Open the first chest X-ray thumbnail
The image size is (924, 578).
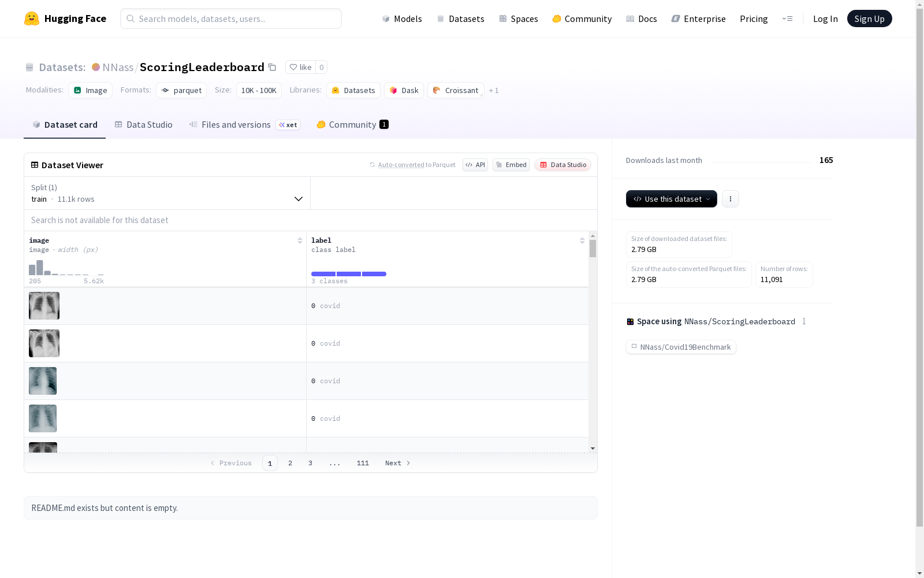(44, 306)
